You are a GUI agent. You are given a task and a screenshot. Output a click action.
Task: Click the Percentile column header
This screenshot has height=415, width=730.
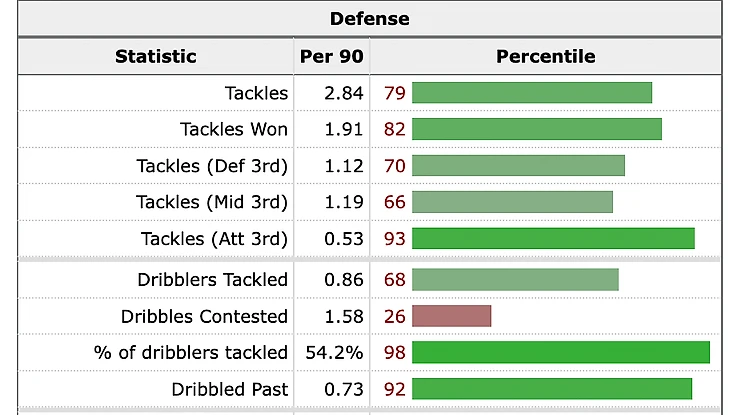point(546,56)
